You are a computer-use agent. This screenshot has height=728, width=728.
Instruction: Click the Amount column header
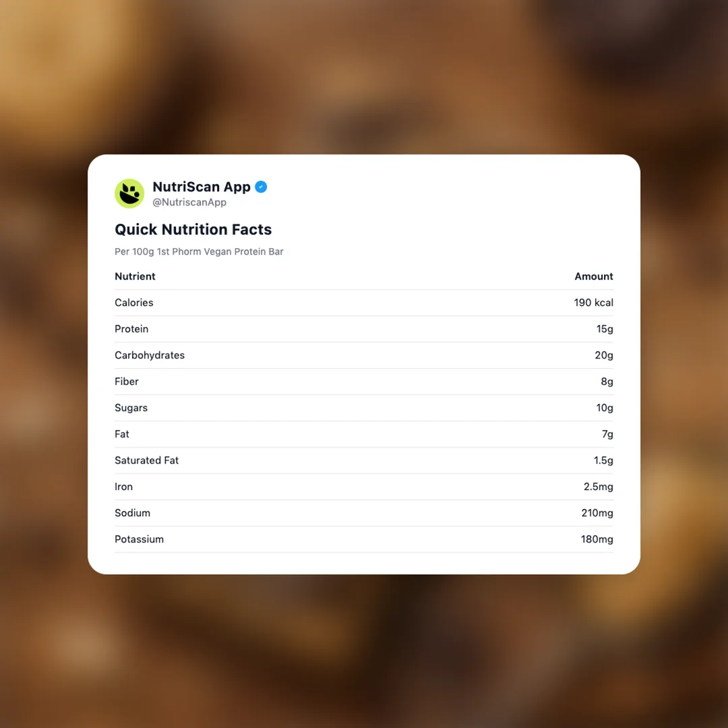tap(593, 276)
